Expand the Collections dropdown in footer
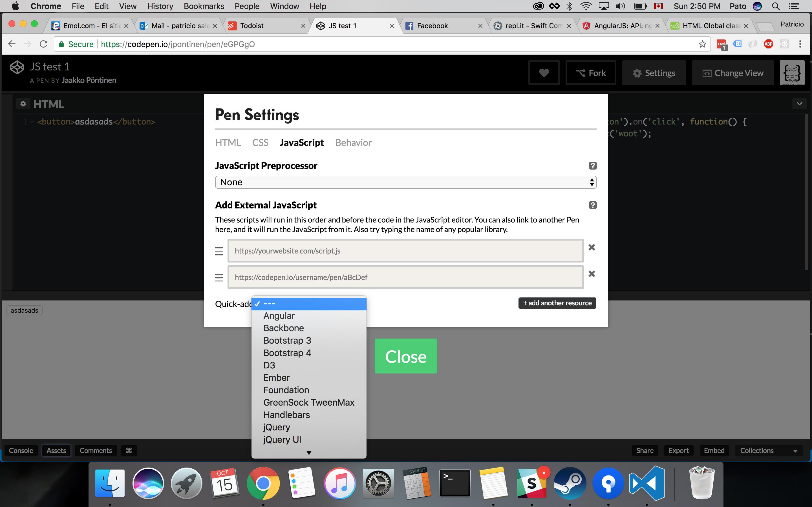The width and height of the screenshot is (812, 507). [768, 450]
